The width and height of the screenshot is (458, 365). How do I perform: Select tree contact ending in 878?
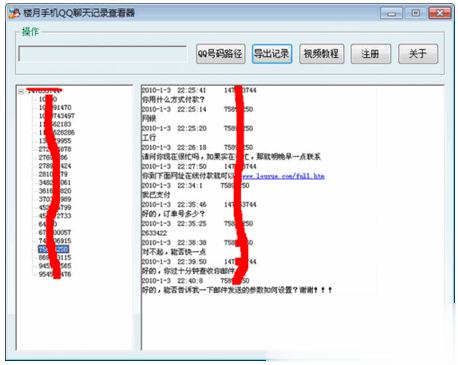pyautogui.click(x=55, y=149)
